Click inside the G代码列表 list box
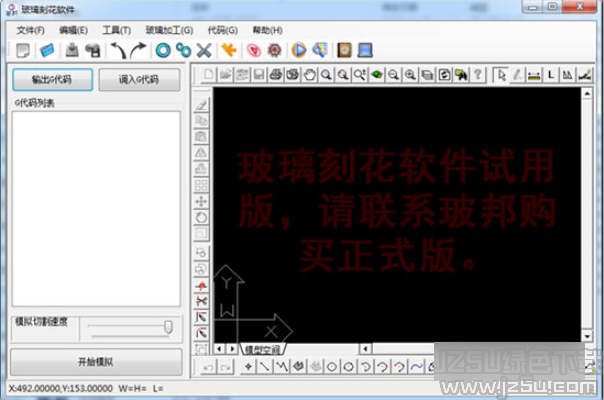 pyautogui.click(x=96, y=209)
